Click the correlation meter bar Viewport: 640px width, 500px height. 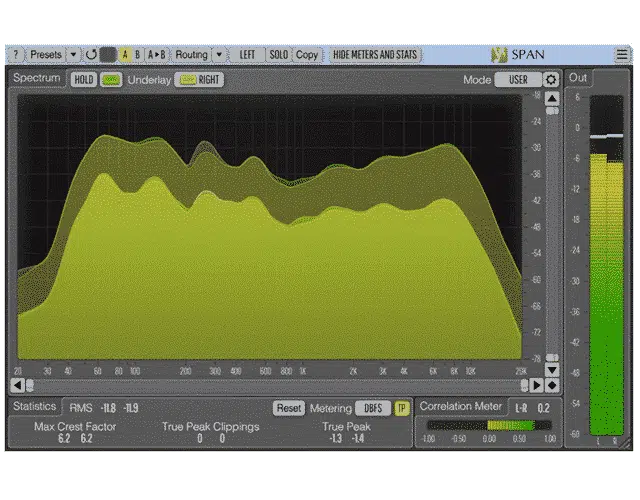489,426
